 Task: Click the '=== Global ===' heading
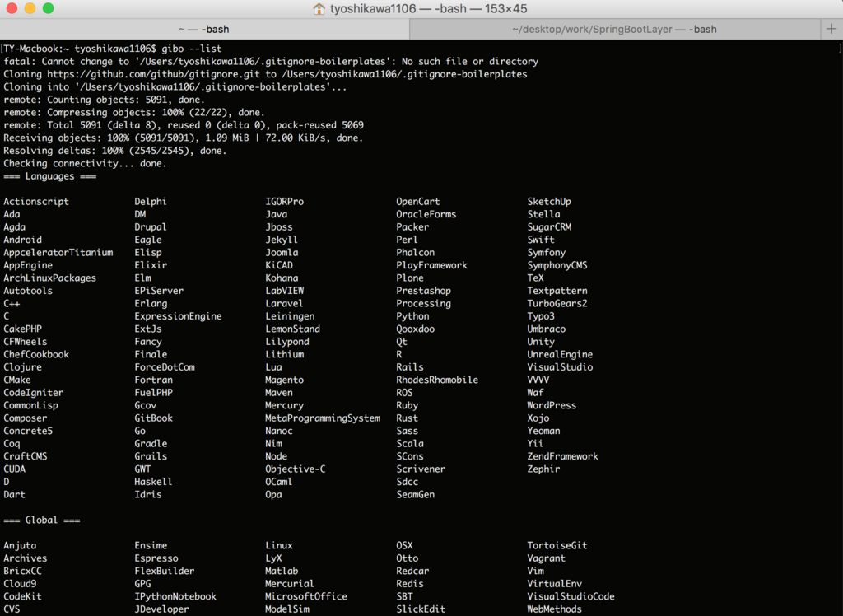pyautogui.click(x=41, y=520)
